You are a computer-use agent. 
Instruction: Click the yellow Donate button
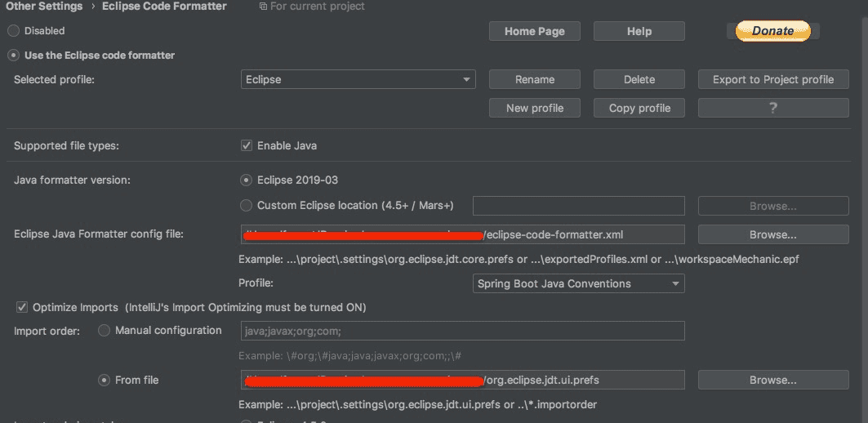tap(772, 31)
